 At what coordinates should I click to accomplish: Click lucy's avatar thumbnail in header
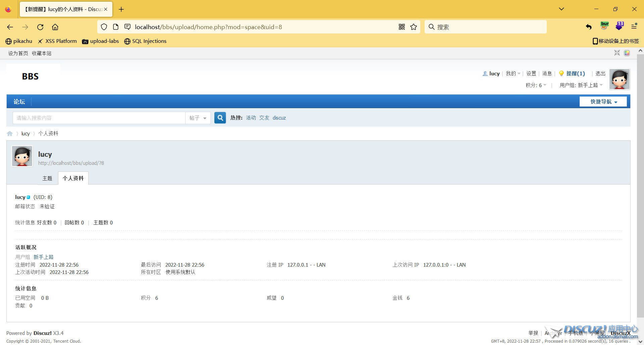pyautogui.click(x=619, y=79)
